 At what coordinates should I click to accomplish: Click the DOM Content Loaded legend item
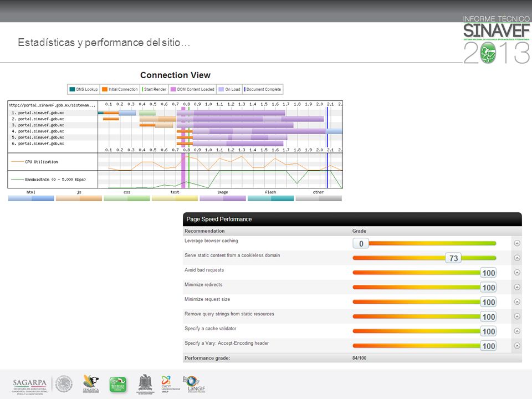(x=192, y=89)
